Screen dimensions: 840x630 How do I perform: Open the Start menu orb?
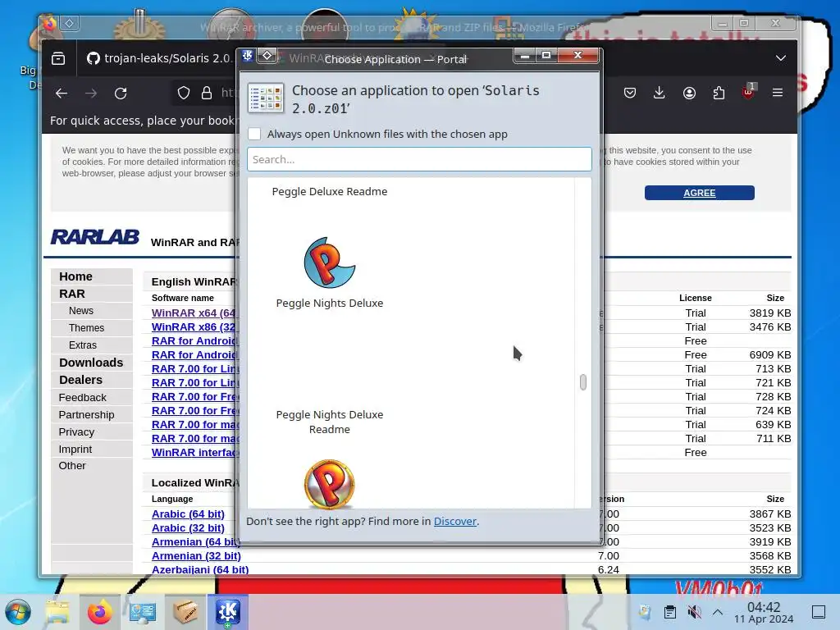pos(18,612)
